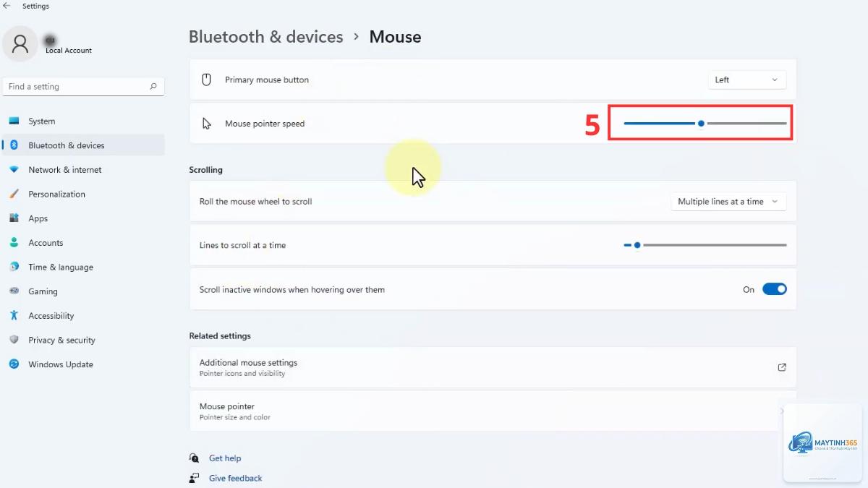
Task: Click the Mouse pointer speed label
Action: point(265,124)
